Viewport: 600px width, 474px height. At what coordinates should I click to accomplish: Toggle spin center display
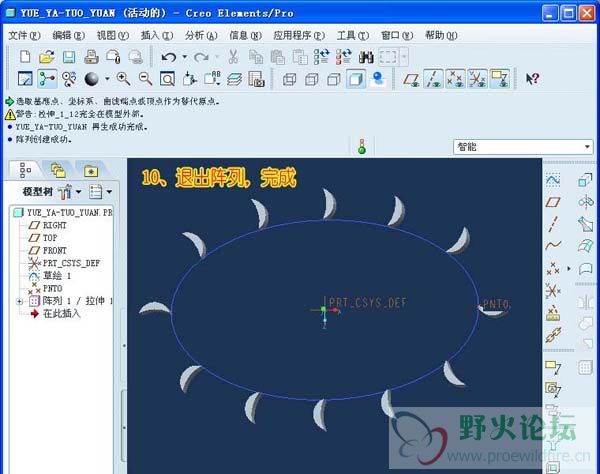47,79
